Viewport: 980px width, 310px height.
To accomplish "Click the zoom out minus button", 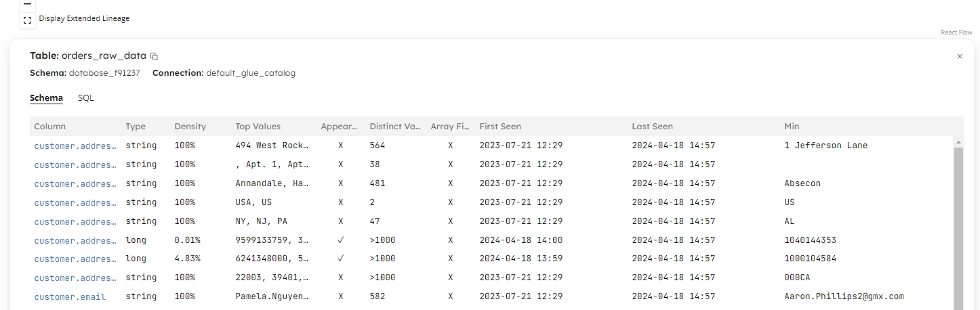I will coord(27,4).
